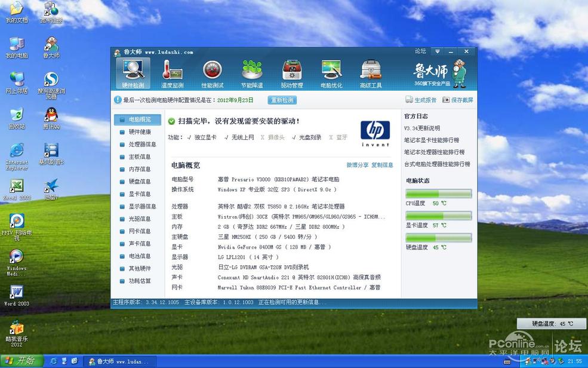The image size is (588, 368).
Task: Click the Nvidia GeForce 8400M GS text
Action: pyautogui.click(x=275, y=247)
